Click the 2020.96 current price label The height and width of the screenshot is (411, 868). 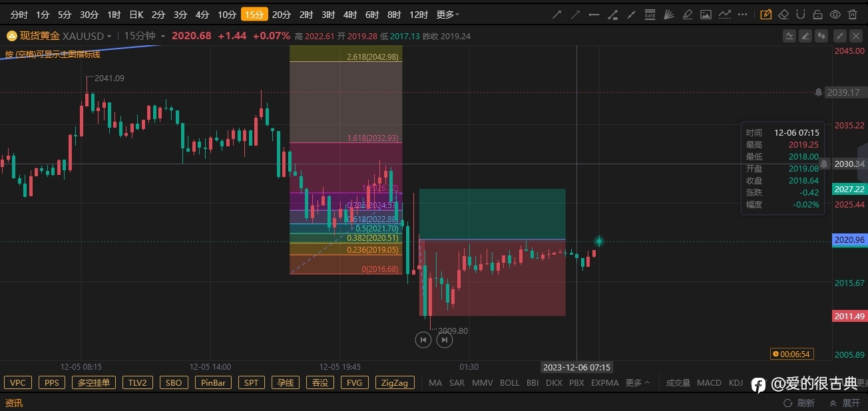[849, 240]
